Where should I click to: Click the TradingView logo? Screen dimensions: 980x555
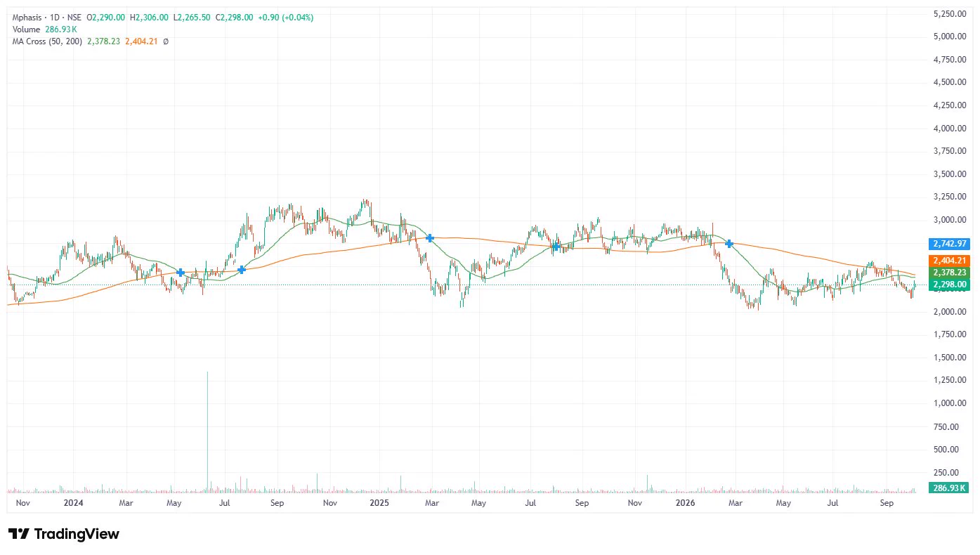tap(64, 534)
